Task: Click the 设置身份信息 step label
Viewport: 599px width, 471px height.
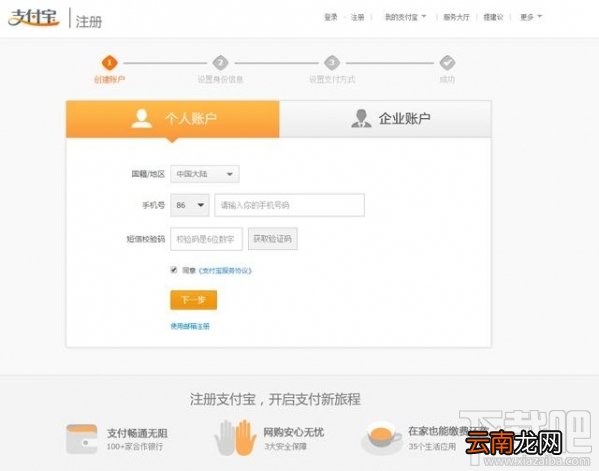Action: [x=220, y=79]
